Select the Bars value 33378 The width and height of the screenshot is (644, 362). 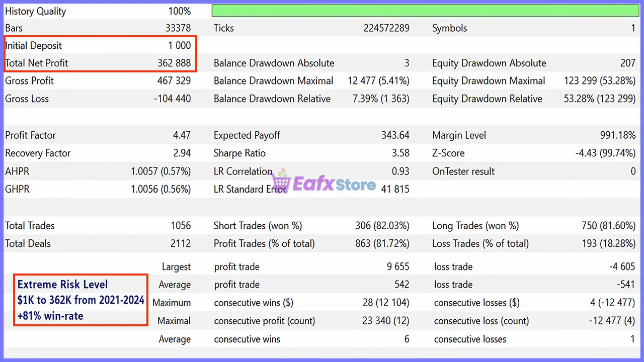point(178,28)
